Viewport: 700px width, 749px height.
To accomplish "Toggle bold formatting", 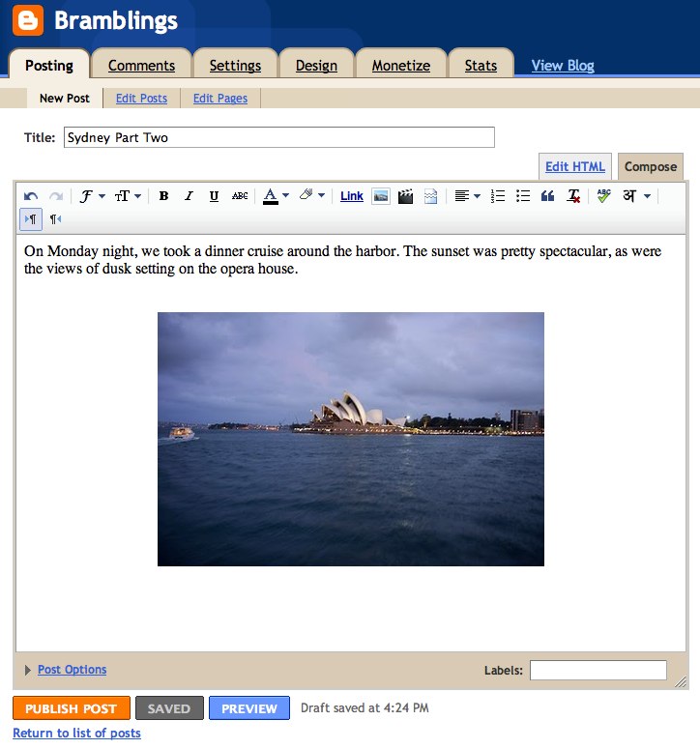I will (x=163, y=196).
